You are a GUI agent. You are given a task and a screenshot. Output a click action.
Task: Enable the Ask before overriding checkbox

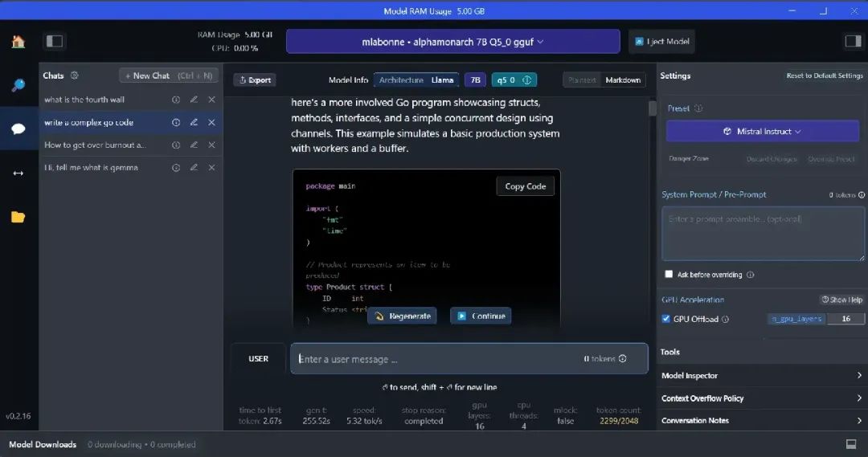point(669,275)
